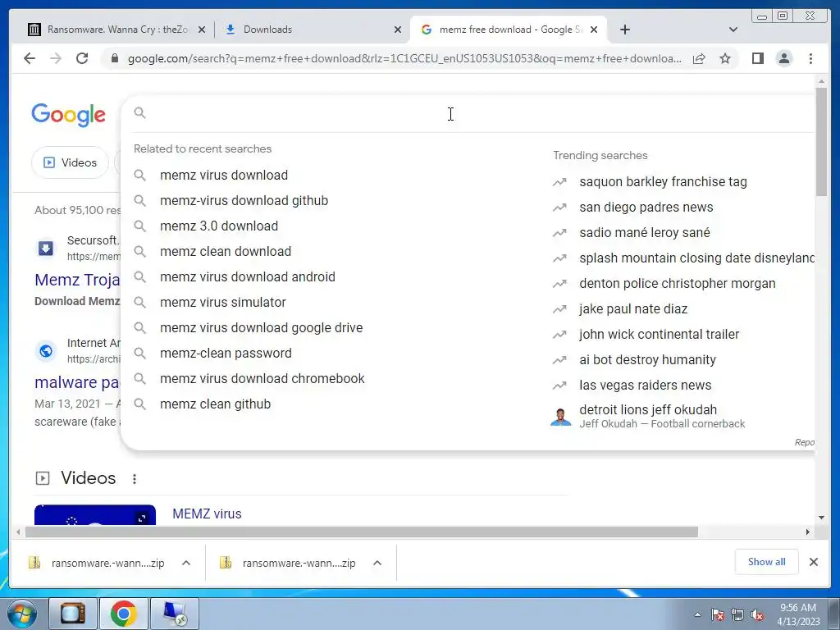Viewport: 840px width, 630px height.
Task: Select trending search san diego padres news
Action: pos(646,208)
